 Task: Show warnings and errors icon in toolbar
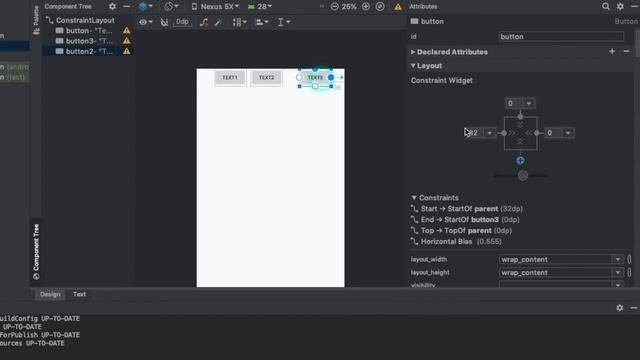tap(398, 7)
